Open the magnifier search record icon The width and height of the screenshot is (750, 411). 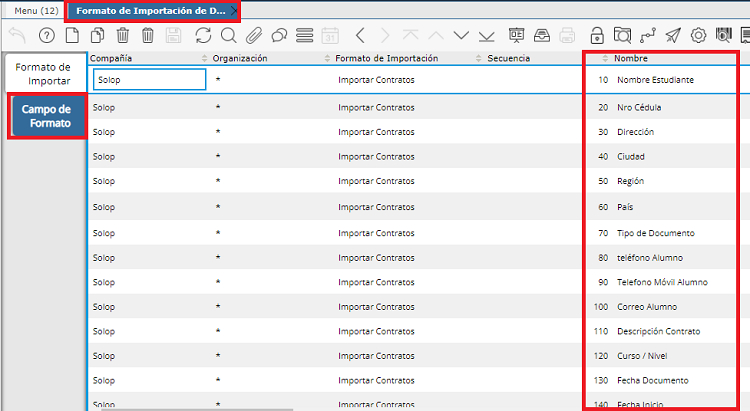pyautogui.click(x=228, y=36)
